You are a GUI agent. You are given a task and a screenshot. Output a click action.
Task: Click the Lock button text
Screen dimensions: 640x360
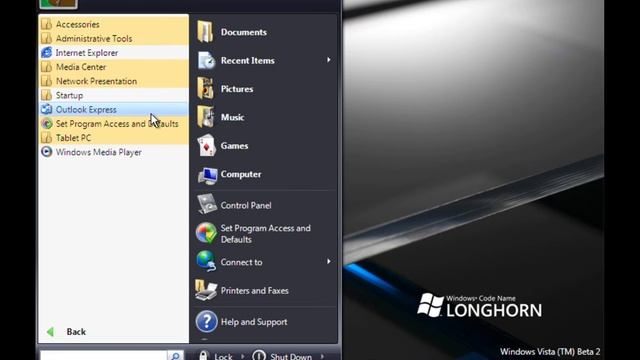point(223,356)
